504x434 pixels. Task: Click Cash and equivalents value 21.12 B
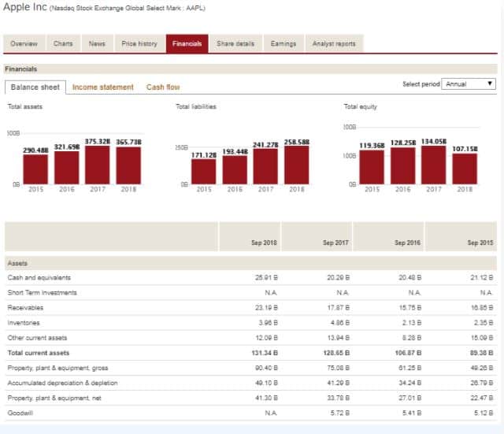click(x=482, y=277)
